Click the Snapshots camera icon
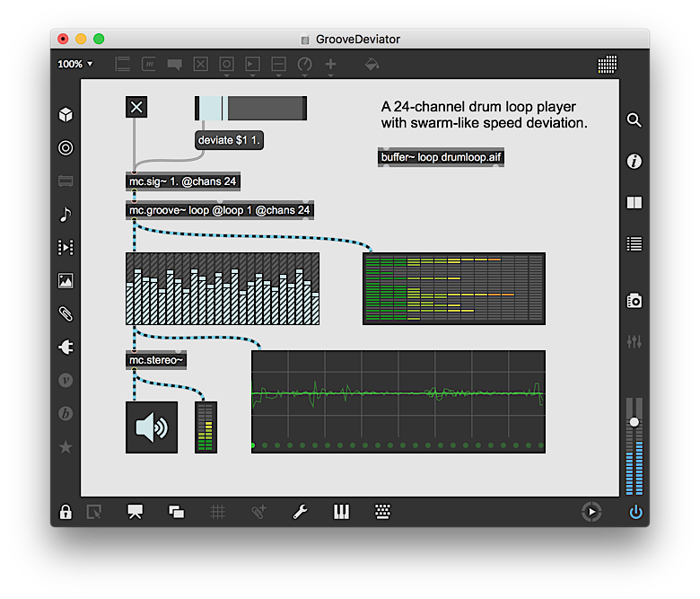The height and width of the screenshot is (599, 700). [634, 300]
